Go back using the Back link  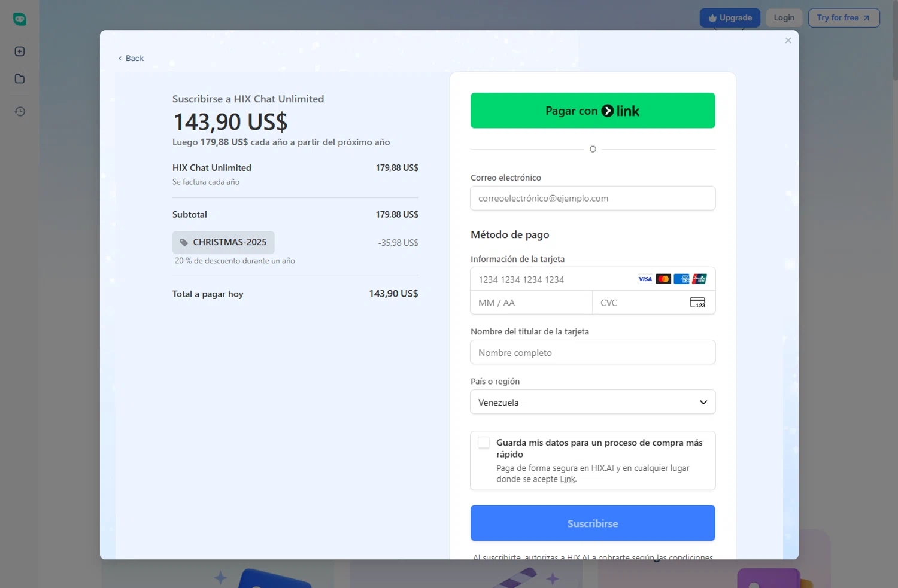131,58
